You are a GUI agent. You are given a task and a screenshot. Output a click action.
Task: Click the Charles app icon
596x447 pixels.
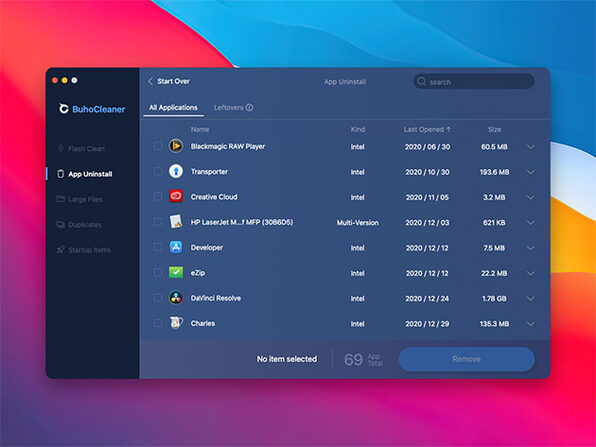pyautogui.click(x=176, y=323)
